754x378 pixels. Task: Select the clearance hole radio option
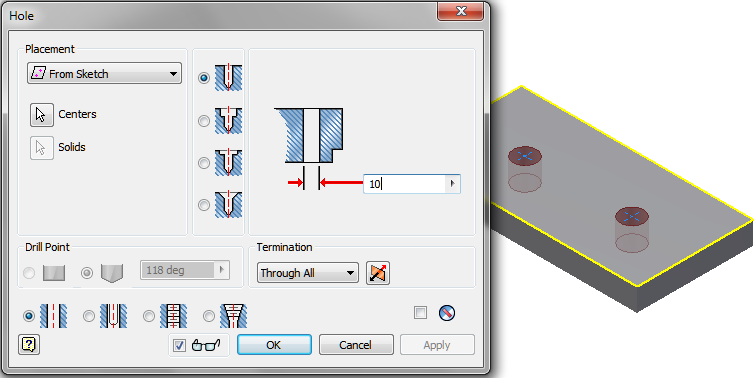[89, 316]
